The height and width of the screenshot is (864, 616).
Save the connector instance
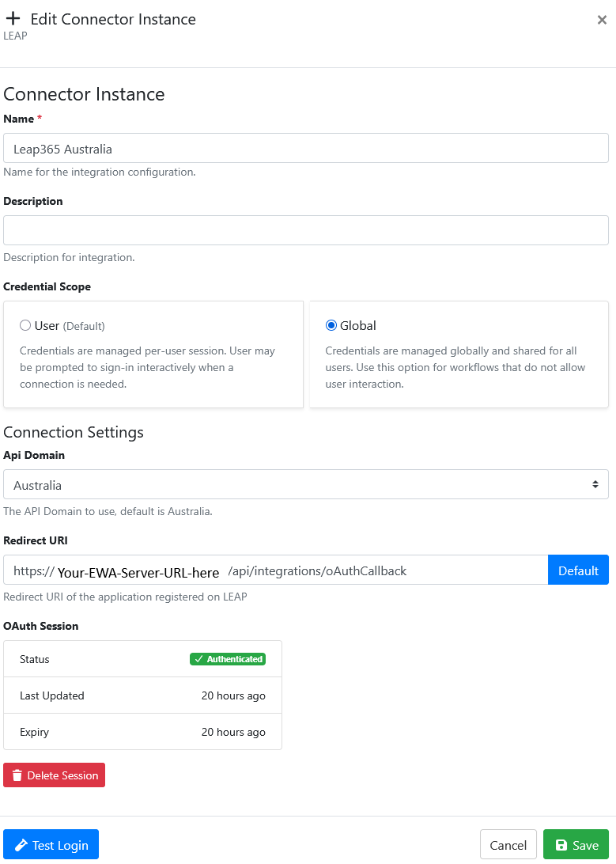point(576,844)
